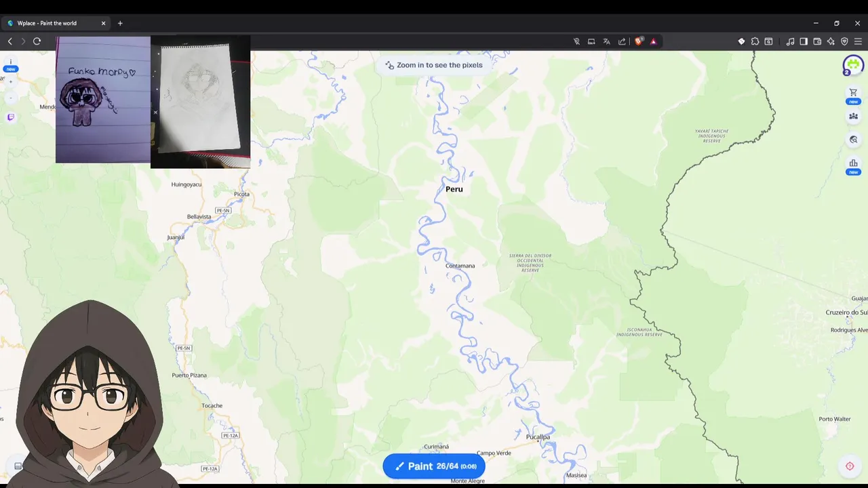Click the PE-12A road marker near Tocache
Screen dimensions: 868x488
(x=231, y=435)
